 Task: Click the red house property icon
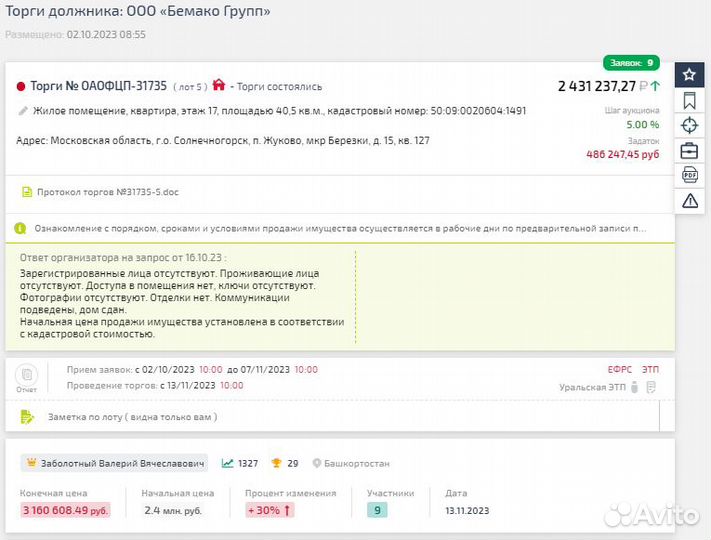[x=219, y=86]
